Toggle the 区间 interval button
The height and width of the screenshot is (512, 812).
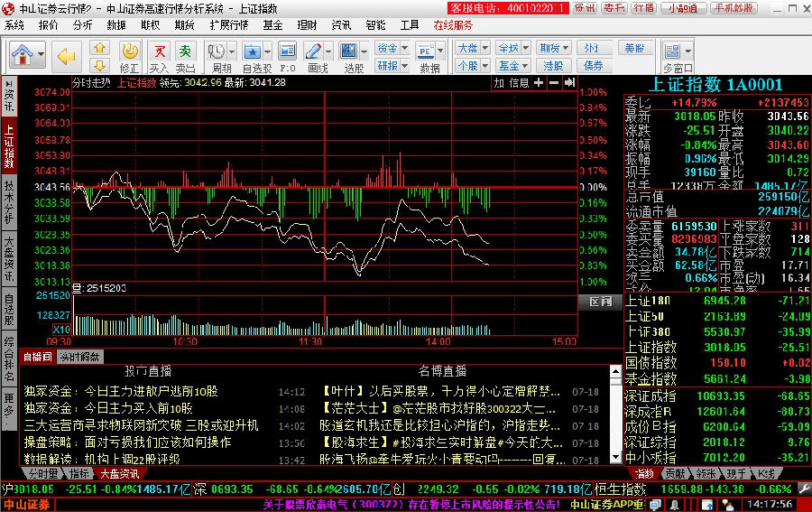(x=601, y=302)
